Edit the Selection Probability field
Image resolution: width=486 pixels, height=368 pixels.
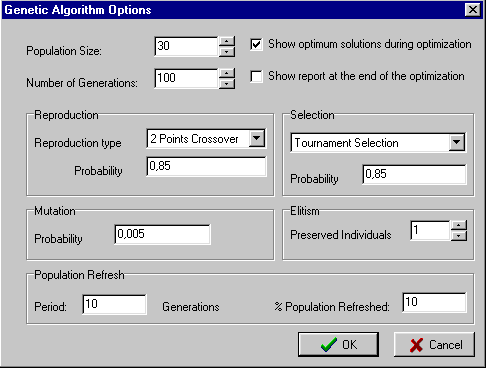pos(414,174)
